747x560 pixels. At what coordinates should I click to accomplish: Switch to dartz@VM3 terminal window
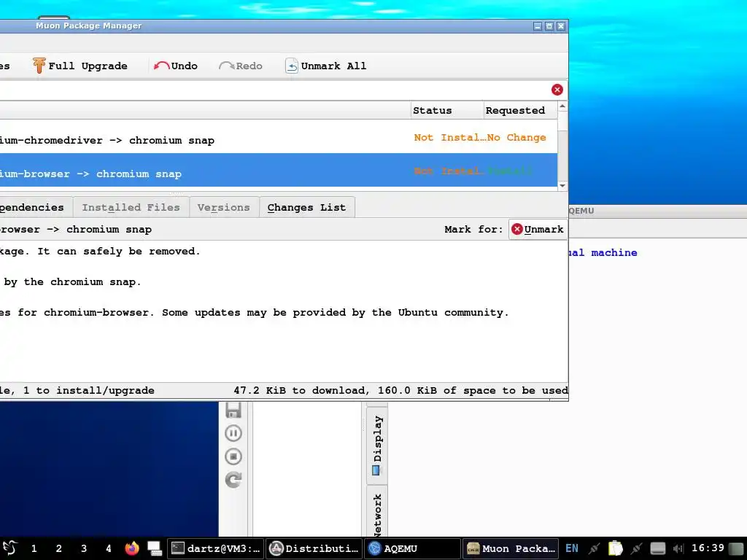(216, 548)
